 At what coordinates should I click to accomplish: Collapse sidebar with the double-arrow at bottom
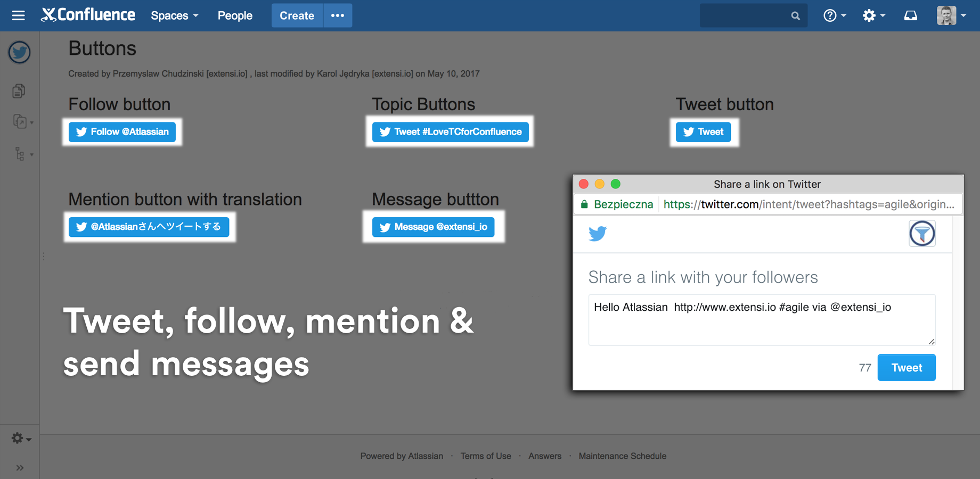coord(20,467)
